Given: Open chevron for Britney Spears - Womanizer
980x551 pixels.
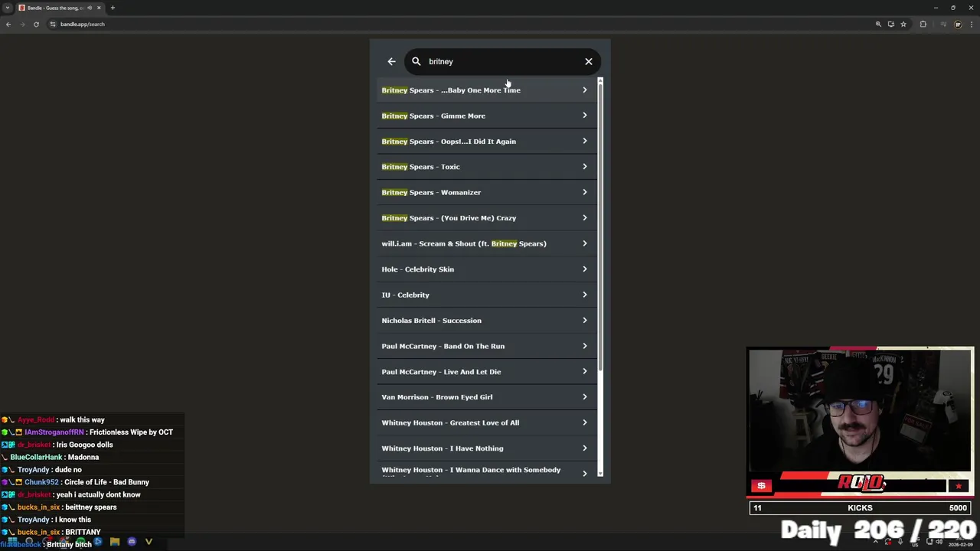Looking at the screenshot, I should [584, 192].
